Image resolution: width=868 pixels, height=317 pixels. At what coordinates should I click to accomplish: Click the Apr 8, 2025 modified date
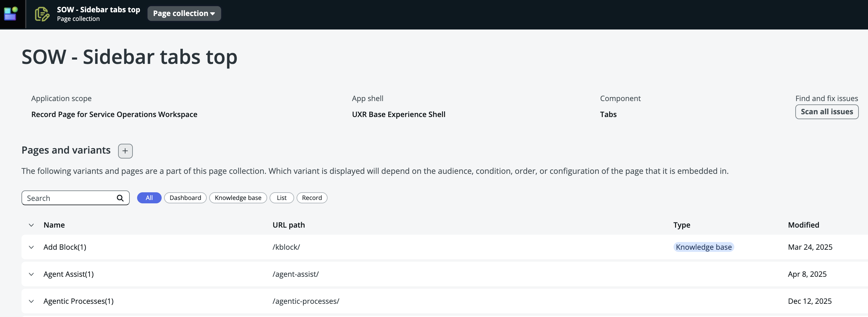coord(807,274)
